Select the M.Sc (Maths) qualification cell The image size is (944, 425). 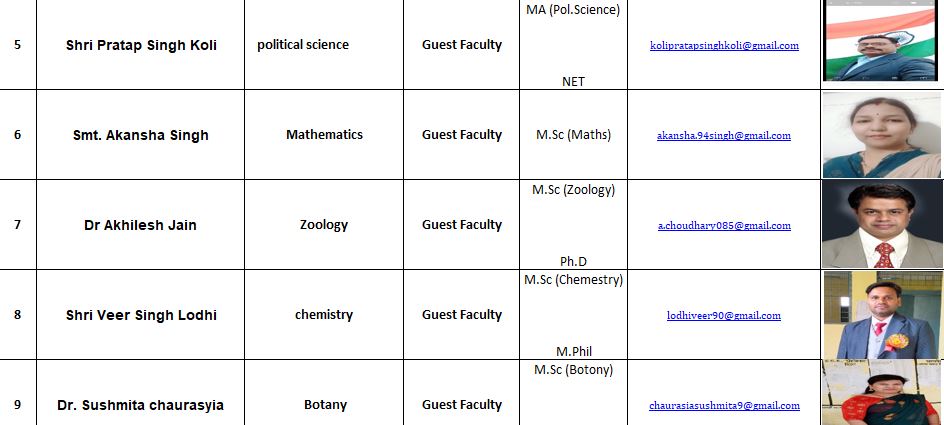pyautogui.click(x=573, y=135)
